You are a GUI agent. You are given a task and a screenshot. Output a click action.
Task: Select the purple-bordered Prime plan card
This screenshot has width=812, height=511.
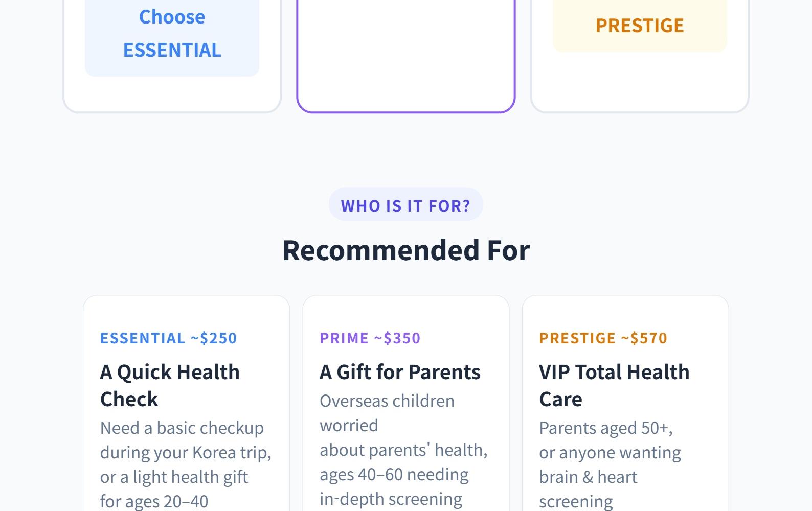click(x=405, y=56)
